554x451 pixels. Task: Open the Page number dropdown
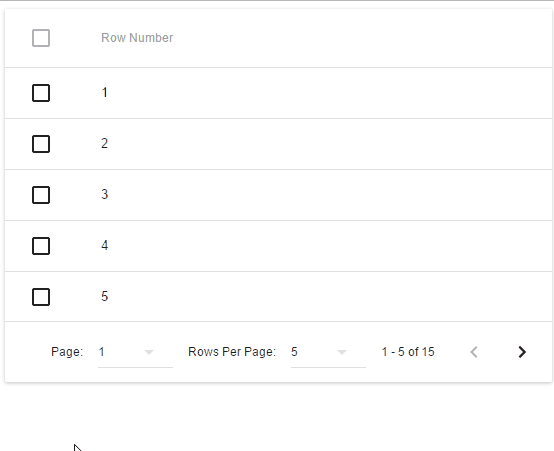[x=135, y=352]
